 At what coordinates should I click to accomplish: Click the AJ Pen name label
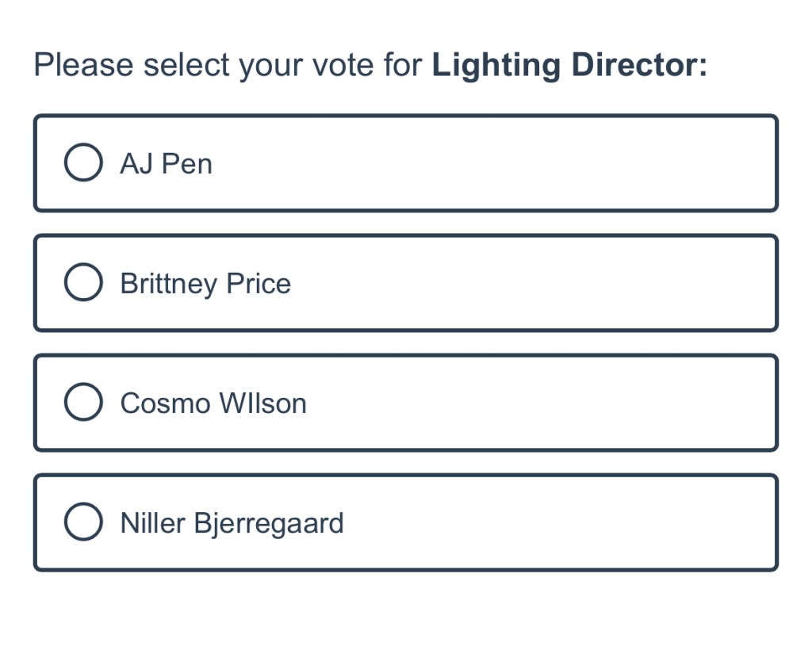166,164
